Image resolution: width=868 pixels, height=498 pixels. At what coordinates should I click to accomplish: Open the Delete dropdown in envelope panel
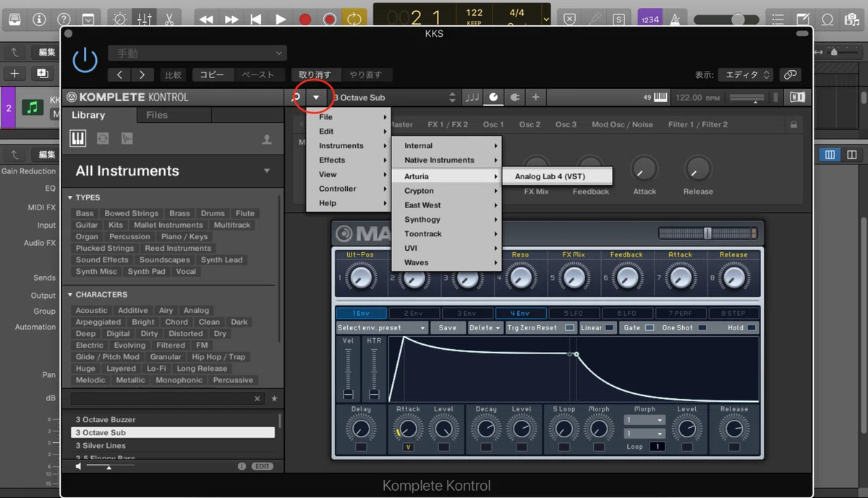click(x=485, y=327)
